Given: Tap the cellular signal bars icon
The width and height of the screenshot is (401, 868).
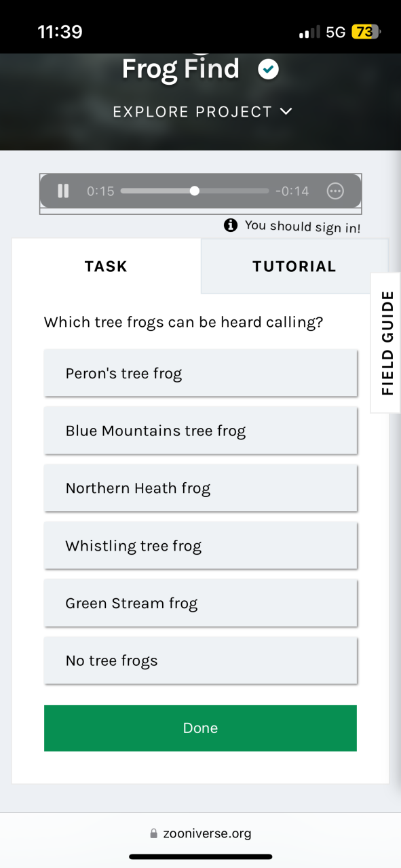Looking at the screenshot, I should click(309, 33).
